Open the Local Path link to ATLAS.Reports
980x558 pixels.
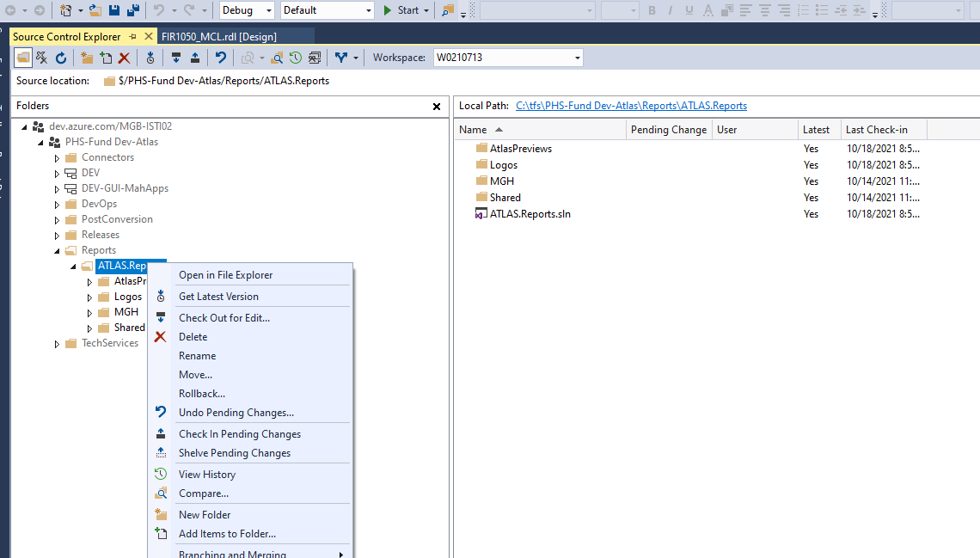[631, 106]
